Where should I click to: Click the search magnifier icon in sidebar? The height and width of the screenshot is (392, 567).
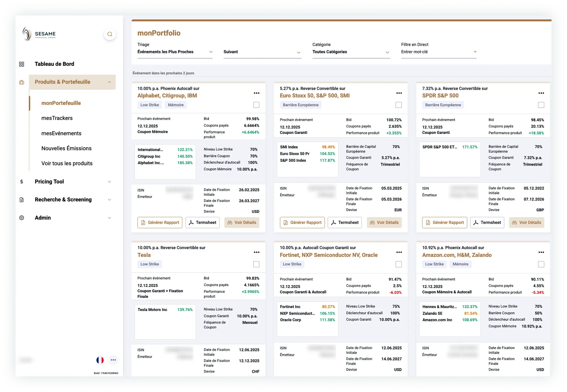[x=110, y=34]
